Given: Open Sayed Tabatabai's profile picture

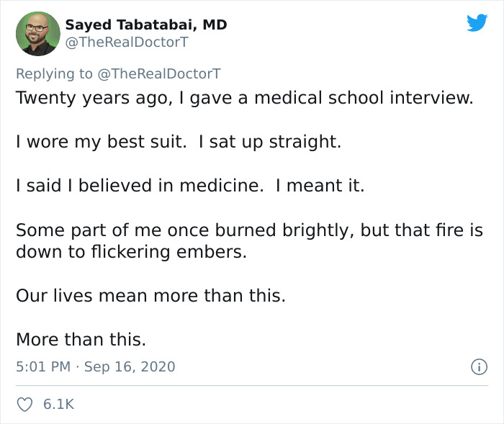Looking at the screenshot, I should point(37,33).
